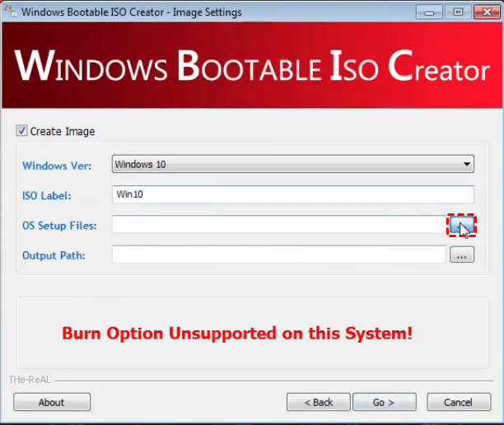This screenshot has width=504, height=425.
Task: Click the Windows Ver label
Action: pyautogui.click(x=57, y=166)
